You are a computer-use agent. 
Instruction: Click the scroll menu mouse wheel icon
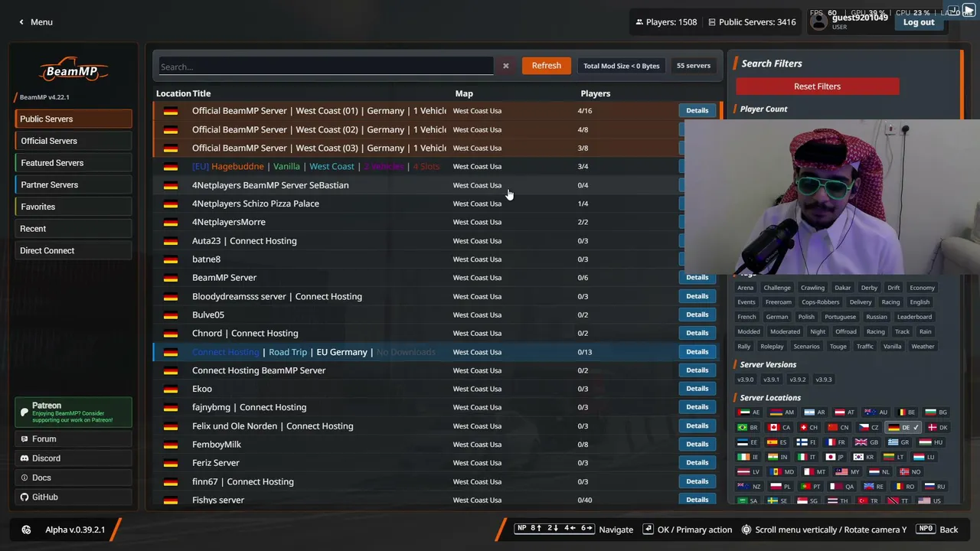pos(746,530)
